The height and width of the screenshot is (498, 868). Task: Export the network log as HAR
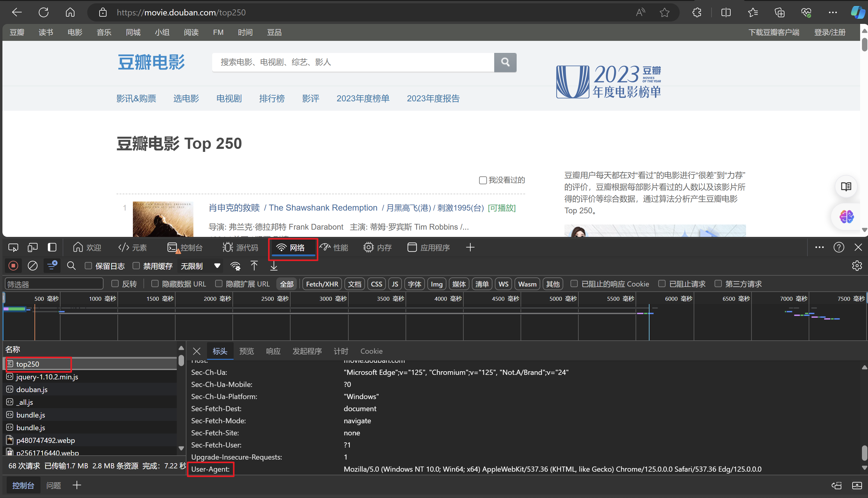273,266
